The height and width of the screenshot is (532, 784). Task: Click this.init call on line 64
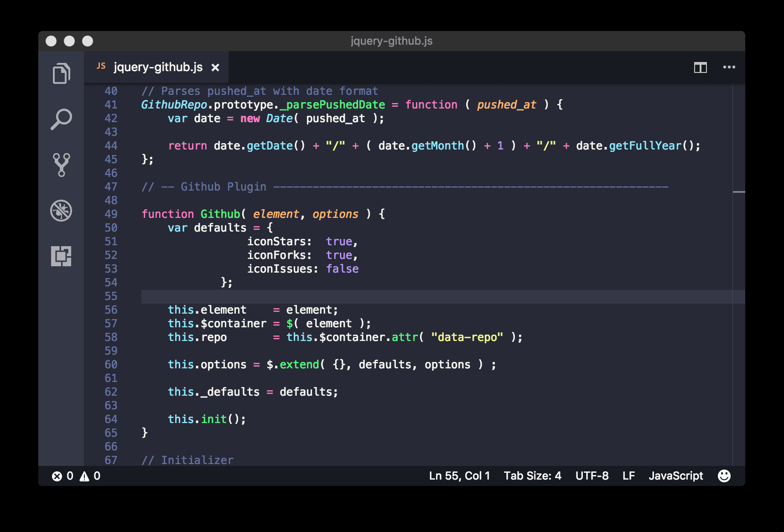pos(207,419)
